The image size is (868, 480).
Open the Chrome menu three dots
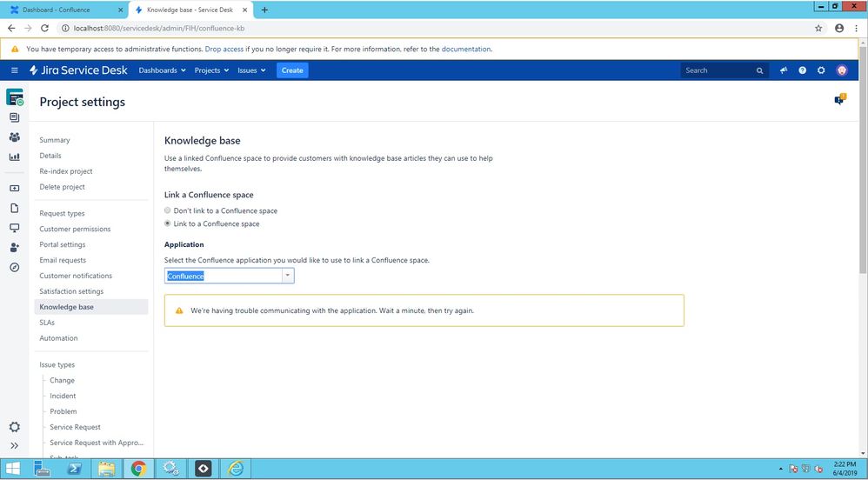(x=857, y=28)
